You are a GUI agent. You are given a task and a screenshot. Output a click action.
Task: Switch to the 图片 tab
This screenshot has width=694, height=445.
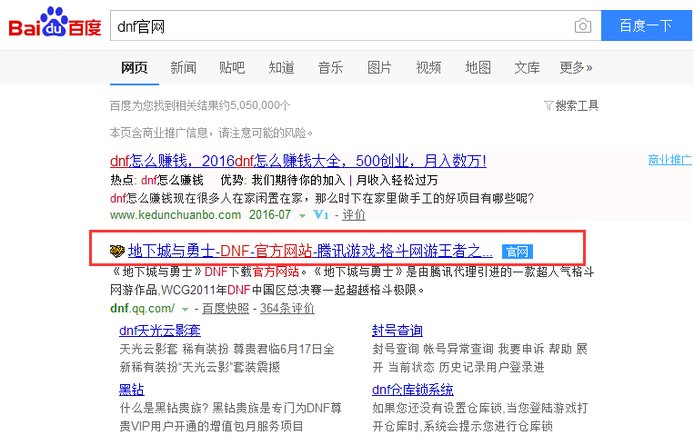click(x=380, y=67)
